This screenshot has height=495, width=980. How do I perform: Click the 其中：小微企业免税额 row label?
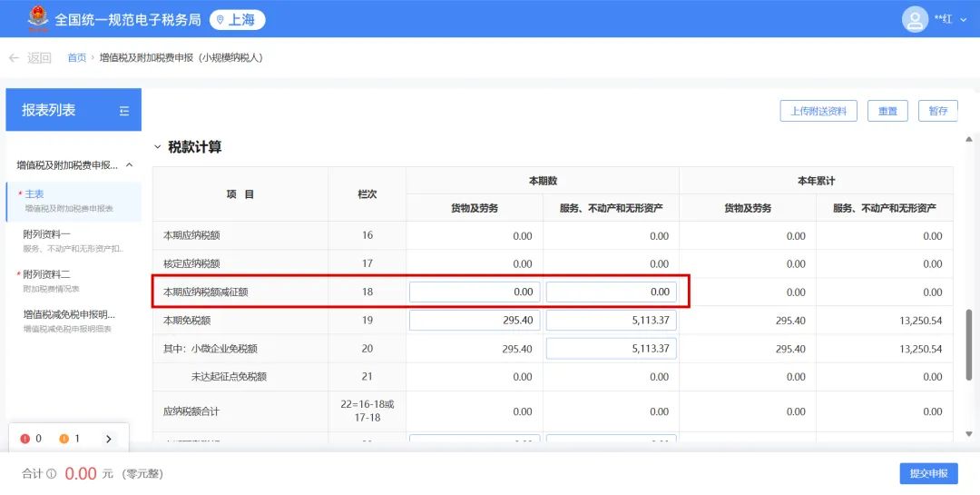(x=210, y=349)
